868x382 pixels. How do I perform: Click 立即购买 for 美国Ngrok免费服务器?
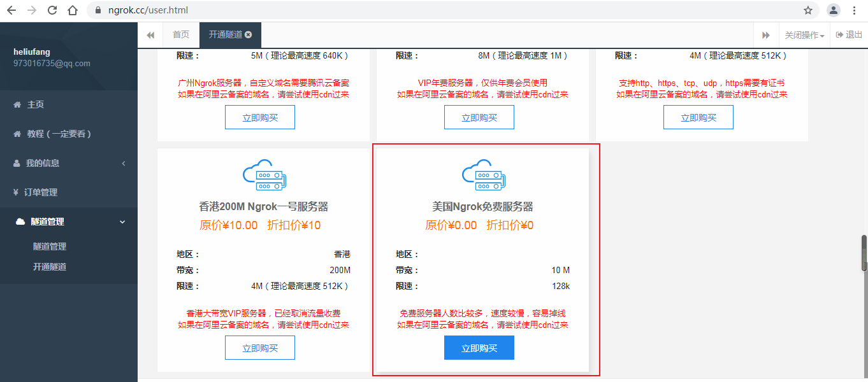click(x=479, y=348)
